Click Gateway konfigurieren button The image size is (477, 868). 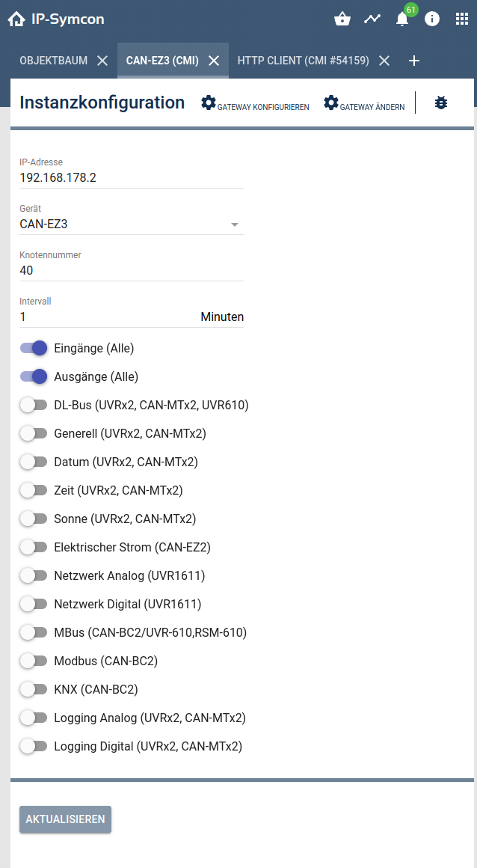(x=256, y=104)
